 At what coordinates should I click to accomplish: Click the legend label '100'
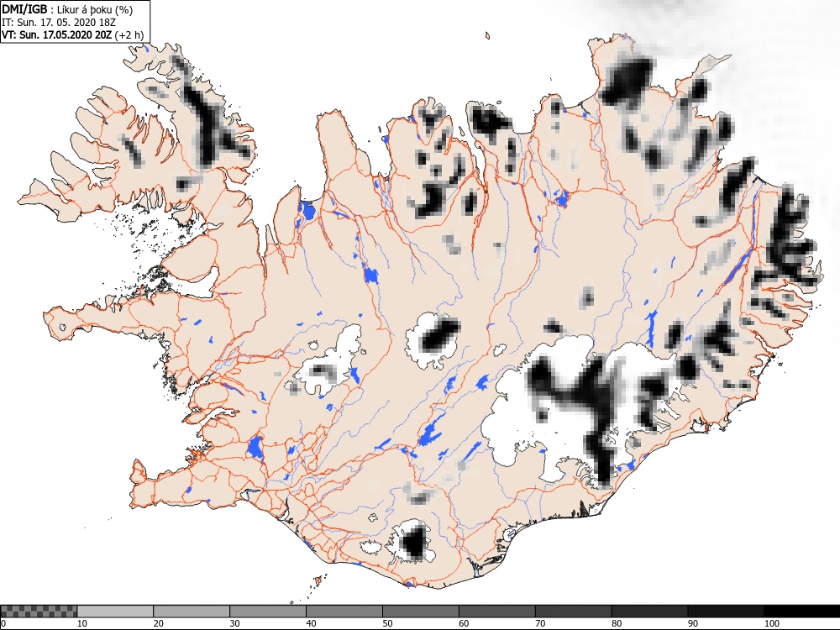point(772,623)
